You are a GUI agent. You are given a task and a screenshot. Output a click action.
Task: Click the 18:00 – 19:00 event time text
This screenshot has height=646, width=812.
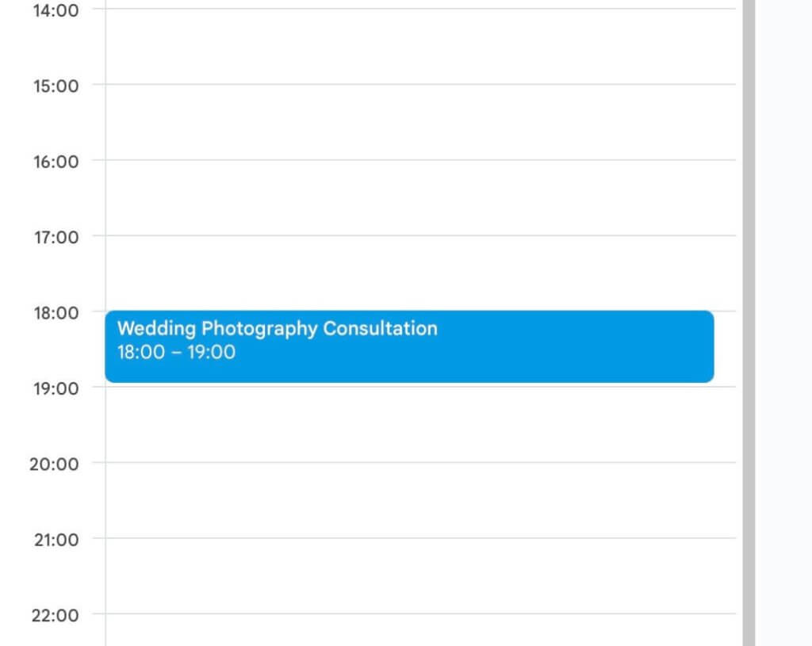[x=176, y=353]
